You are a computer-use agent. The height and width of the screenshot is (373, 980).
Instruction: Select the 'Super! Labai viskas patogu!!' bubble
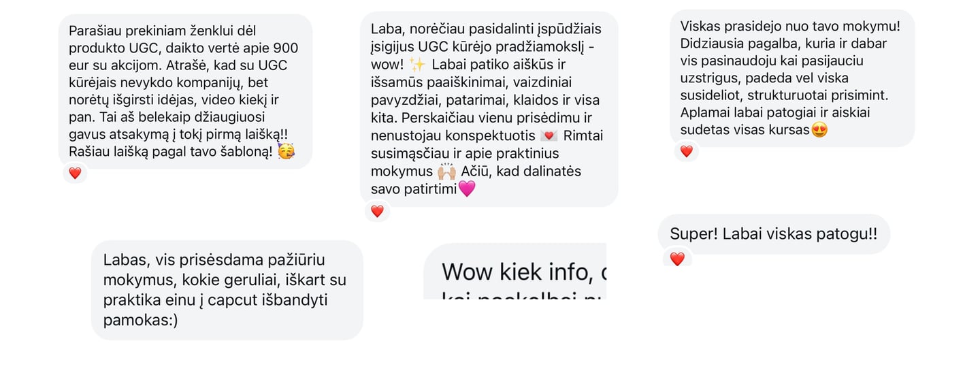tap(774, 234)
